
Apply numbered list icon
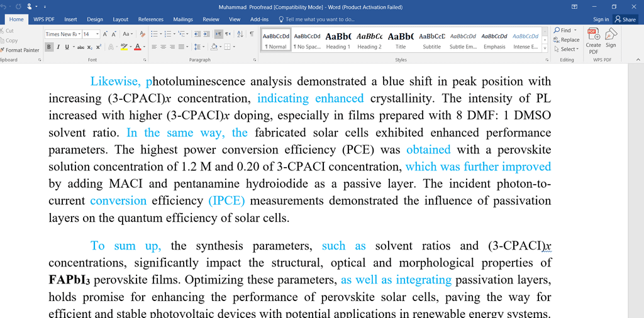(167, 34)
